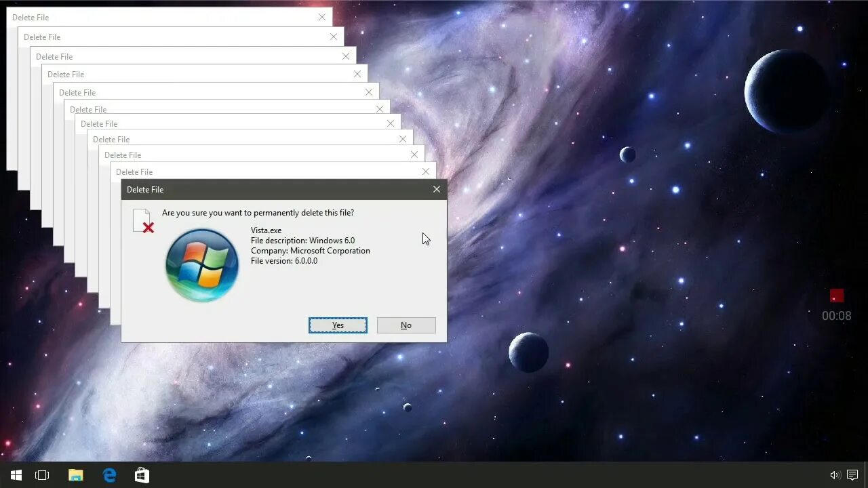
Task: Click the volume speaker tray icon
Action: point(835,475)
